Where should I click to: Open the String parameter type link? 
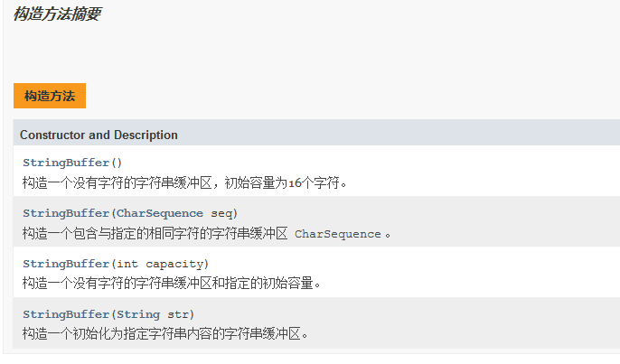click(137, 314)
